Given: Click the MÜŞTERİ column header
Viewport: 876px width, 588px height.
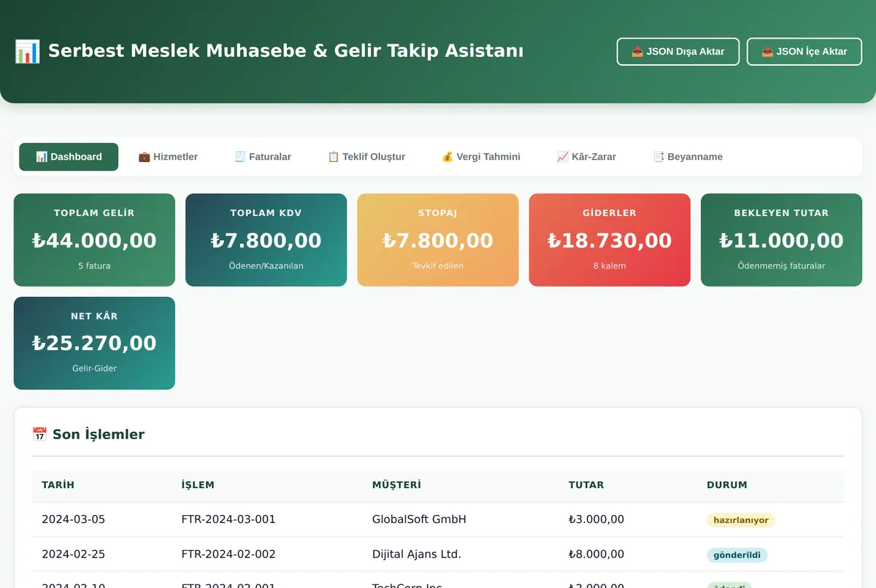Looking at the screenshot, I should tap(396, 485).
